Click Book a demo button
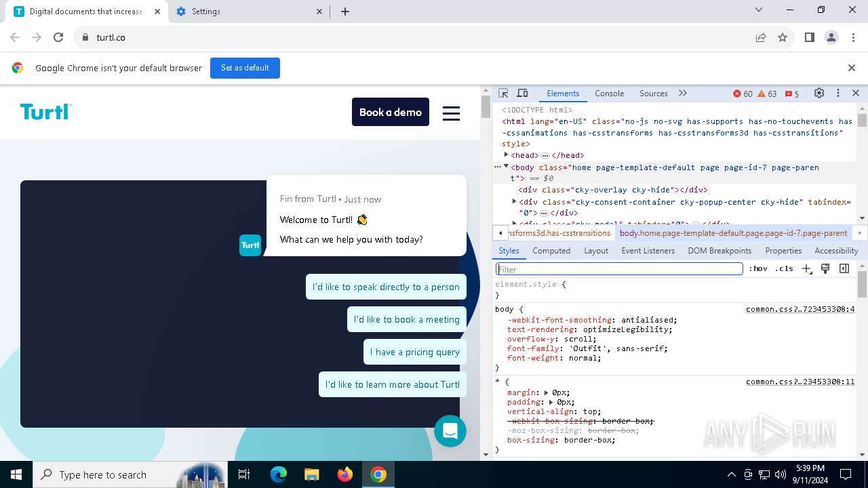This screenshot has width=868, height=488. 391,112
